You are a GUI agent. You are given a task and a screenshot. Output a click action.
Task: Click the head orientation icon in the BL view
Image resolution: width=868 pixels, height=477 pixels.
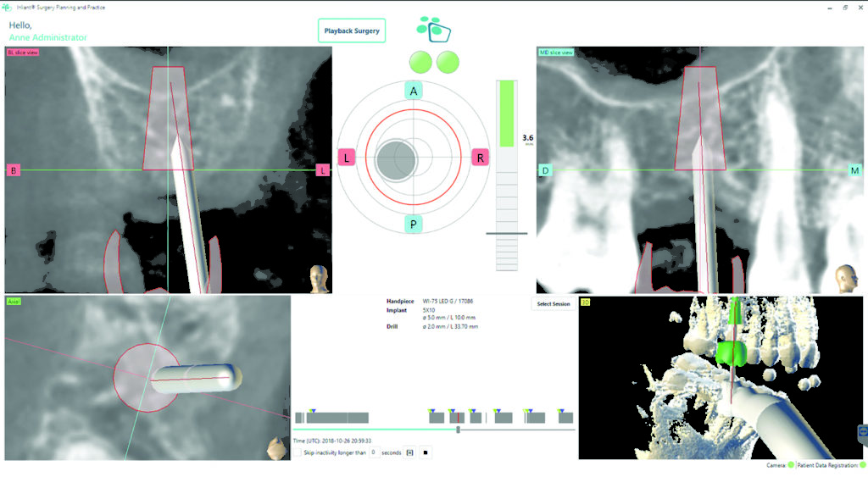click(x=319, y=279)
